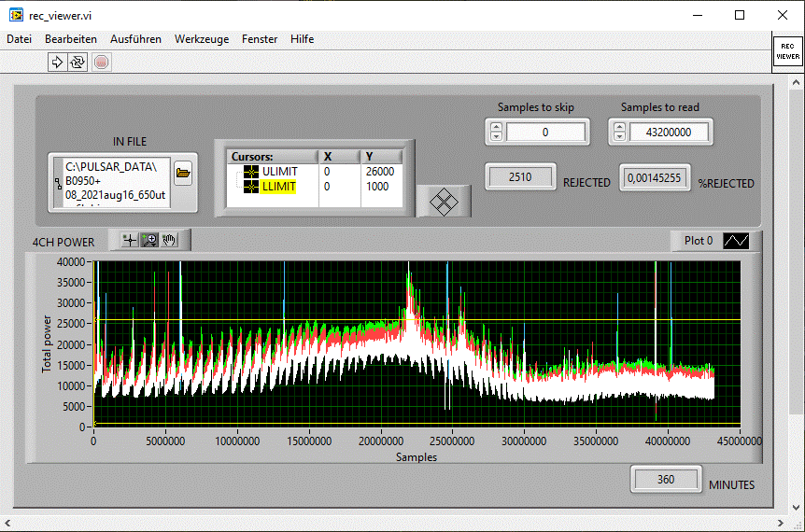The image size is (805, 532).
Task: Click the ULIMIT cursor glyph
Action: (251, 172)
